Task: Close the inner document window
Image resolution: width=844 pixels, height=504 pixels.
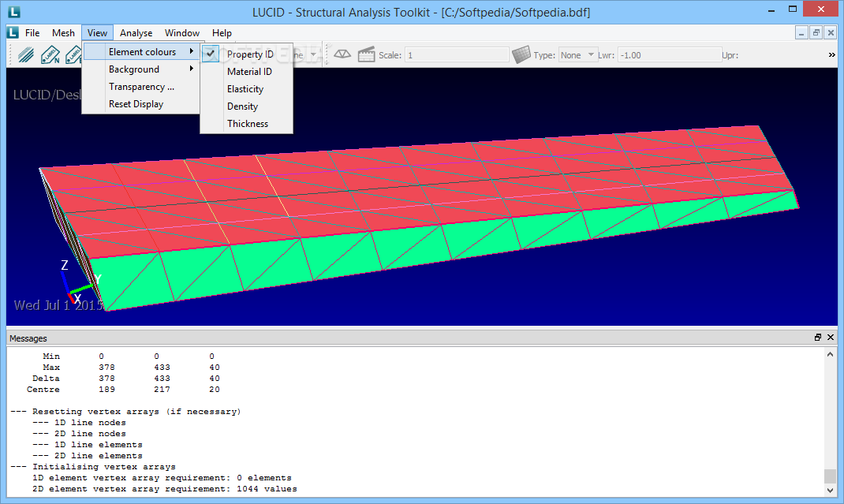Action: pyautogui.click(x=831, y=33)
